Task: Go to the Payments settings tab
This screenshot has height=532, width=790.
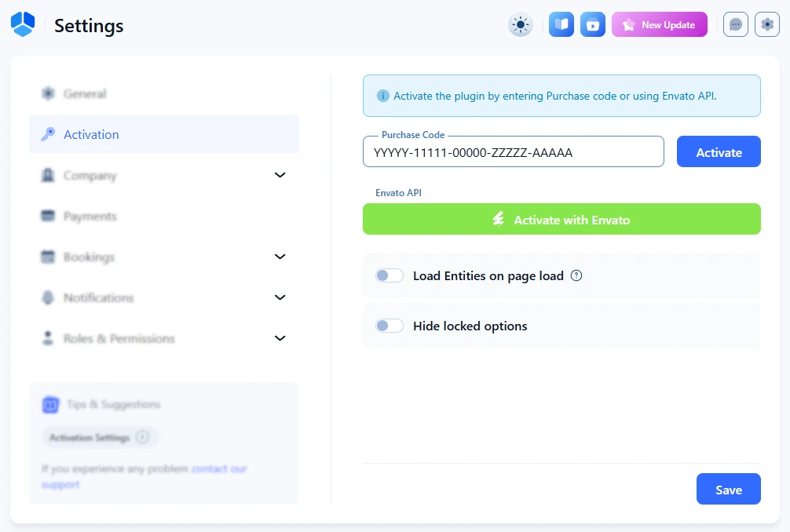Action: [x=90, y=217]
